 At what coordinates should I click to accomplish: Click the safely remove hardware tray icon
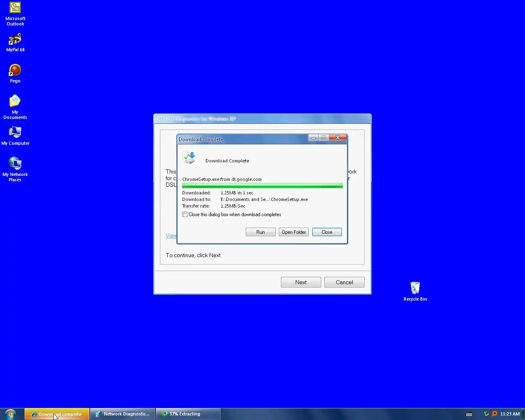[x=486, y=414]
